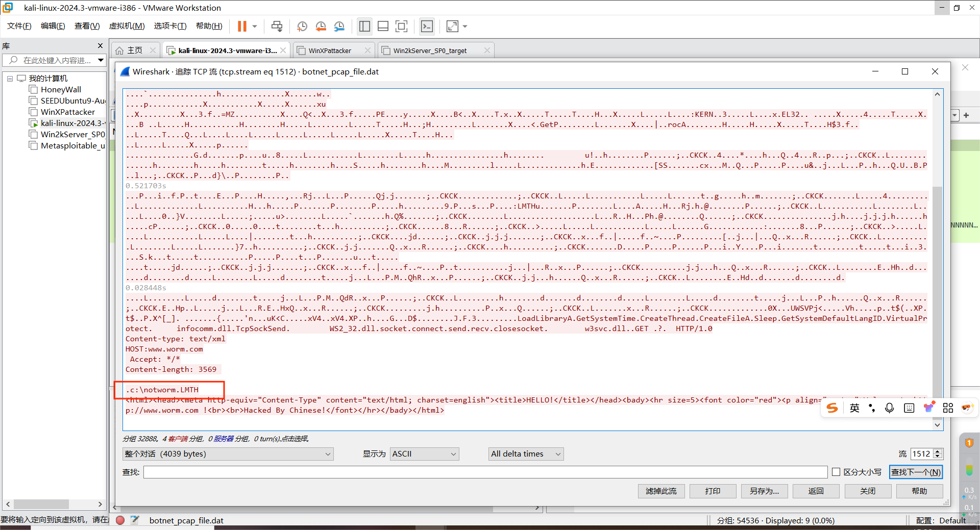Open the 编辑(E) menu
The image size is (980, 530).
pyautogui.click(x=53, y=26)
